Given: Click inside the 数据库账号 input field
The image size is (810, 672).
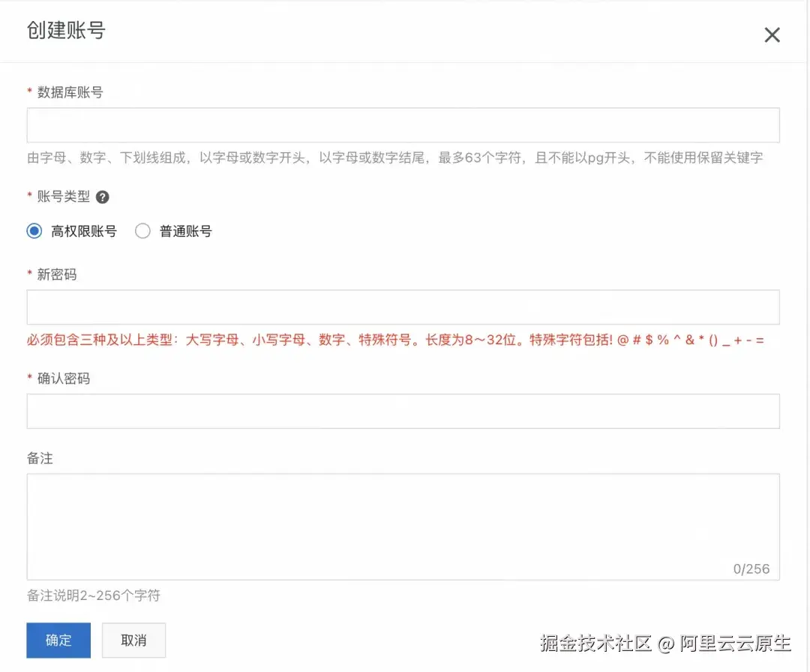Looking at the screenshot, I should pyautogui.click(x=403, y=124).
